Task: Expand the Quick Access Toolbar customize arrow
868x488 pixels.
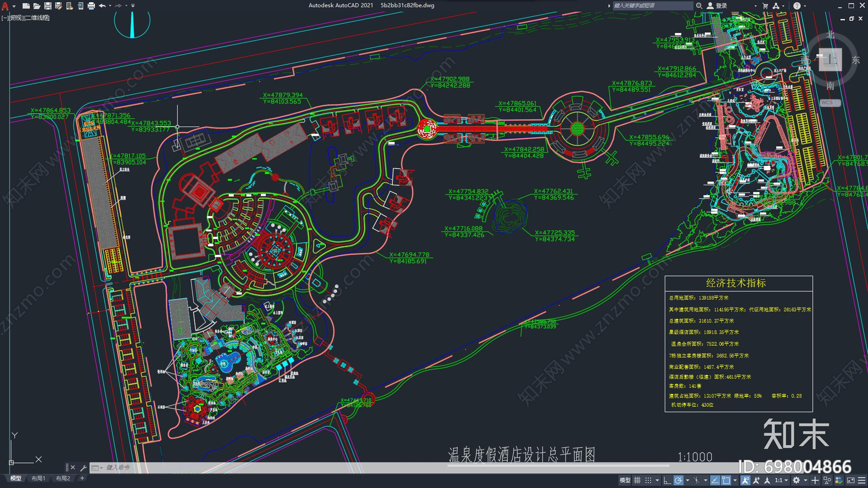Action: click(x=133, y=5)
